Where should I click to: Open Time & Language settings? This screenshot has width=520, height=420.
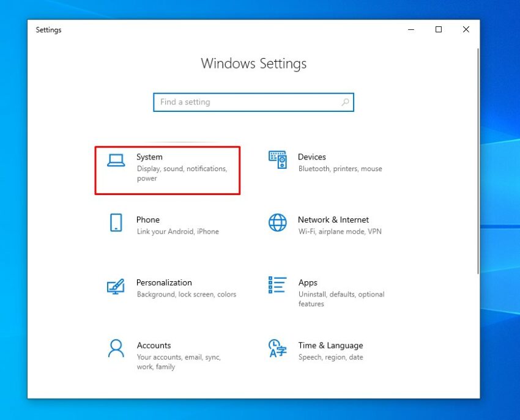pyautogui.click(x=330, y=350)
